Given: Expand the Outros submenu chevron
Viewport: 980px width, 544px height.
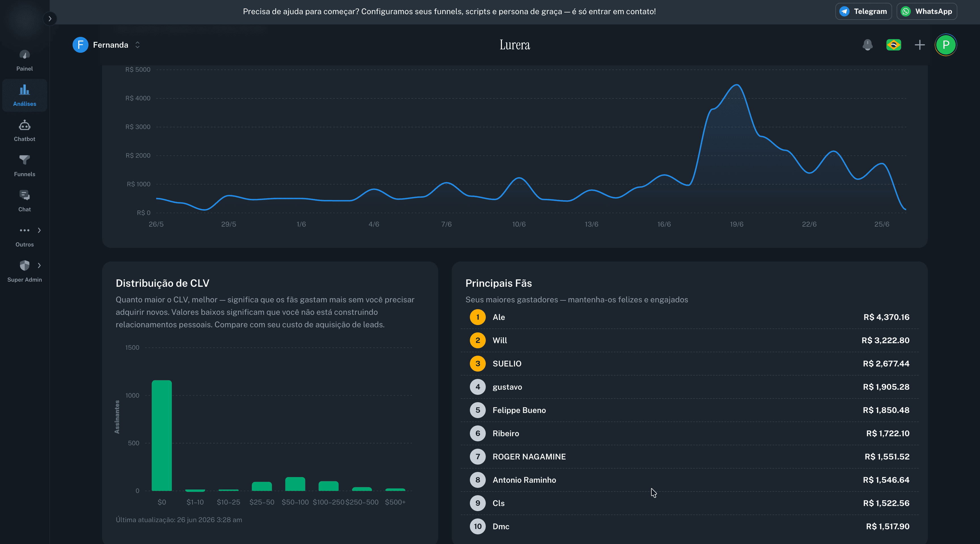Looking at the screenshot, I should [x=39, y=230].
